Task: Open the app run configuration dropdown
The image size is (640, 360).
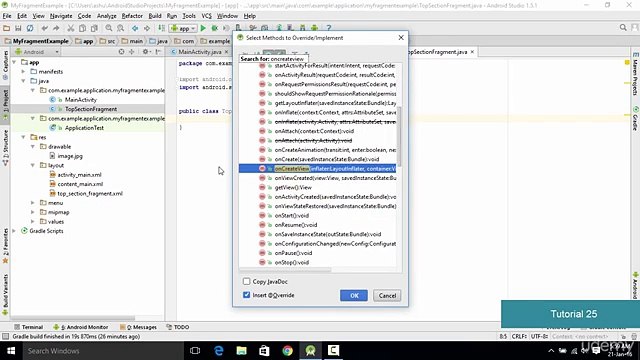Action: [x=183, y=28]
